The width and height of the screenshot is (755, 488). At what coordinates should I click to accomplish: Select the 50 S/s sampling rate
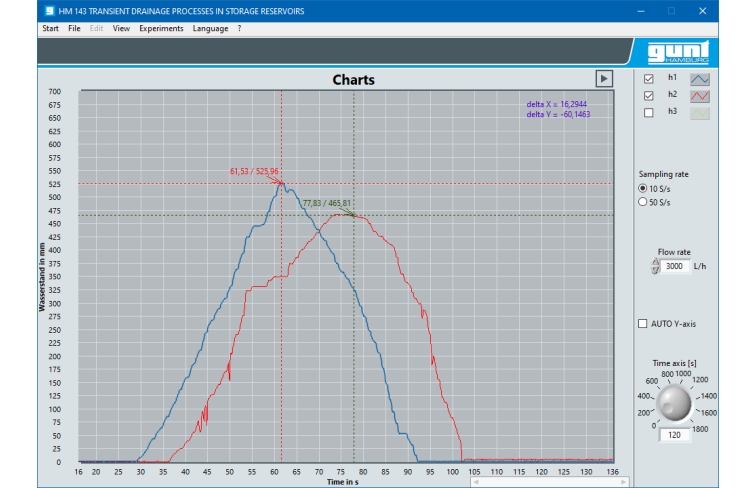coord(642,202)
